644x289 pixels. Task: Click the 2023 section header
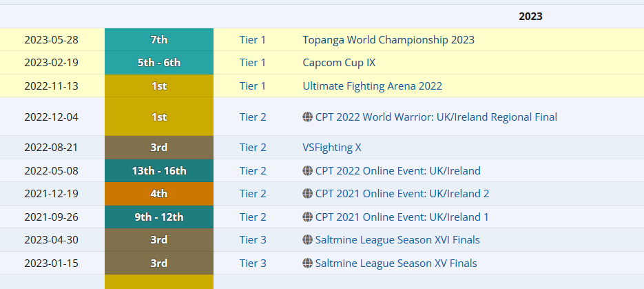click(530, 17)
